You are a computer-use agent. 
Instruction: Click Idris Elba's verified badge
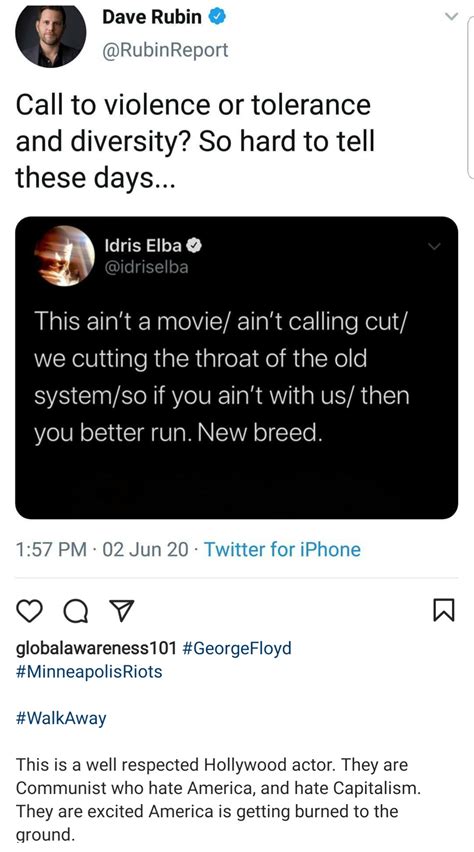pyautogui.click(x=195, y=246)
